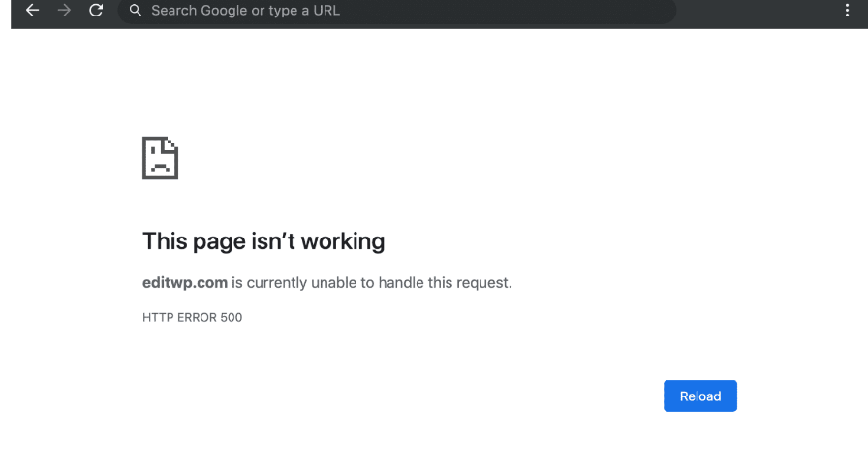Click the blue Reload button

point(699,396)
